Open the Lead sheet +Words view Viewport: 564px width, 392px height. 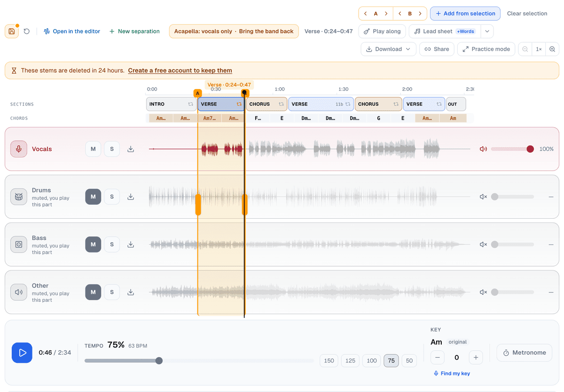pyautogui.click(x=445, y=31)
